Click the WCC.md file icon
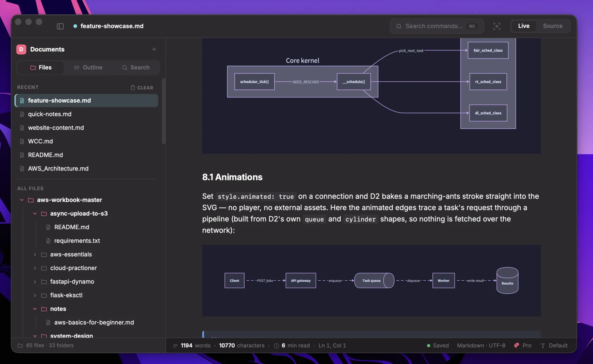Screen dimensions: 593x364 [x=22, y=141]
